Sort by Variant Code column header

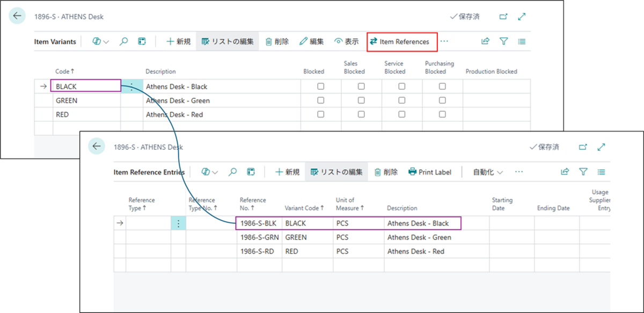click(304, 208)
